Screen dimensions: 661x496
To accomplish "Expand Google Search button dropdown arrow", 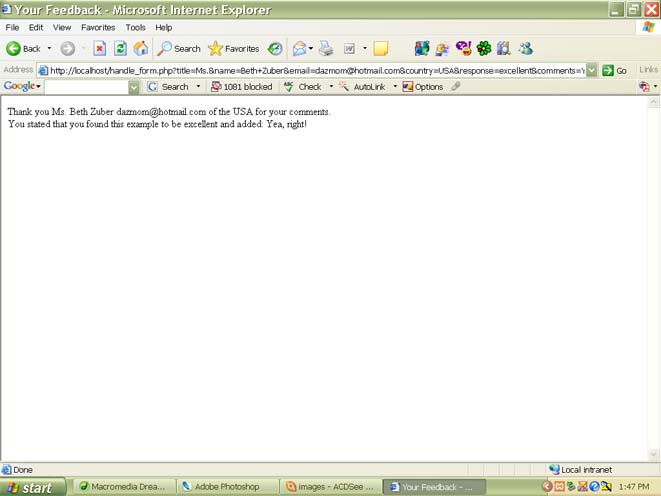I will tap(198, 87).
